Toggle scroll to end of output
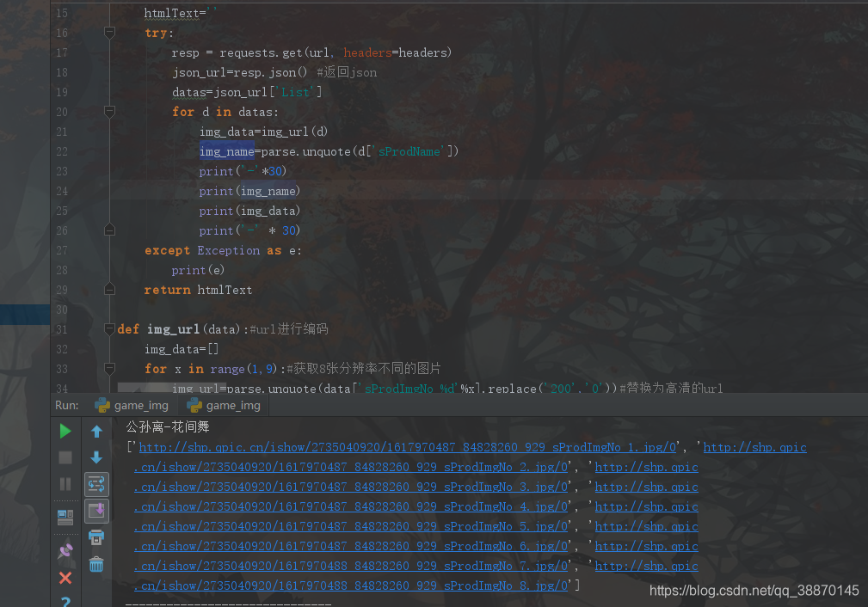 point(96,510)
